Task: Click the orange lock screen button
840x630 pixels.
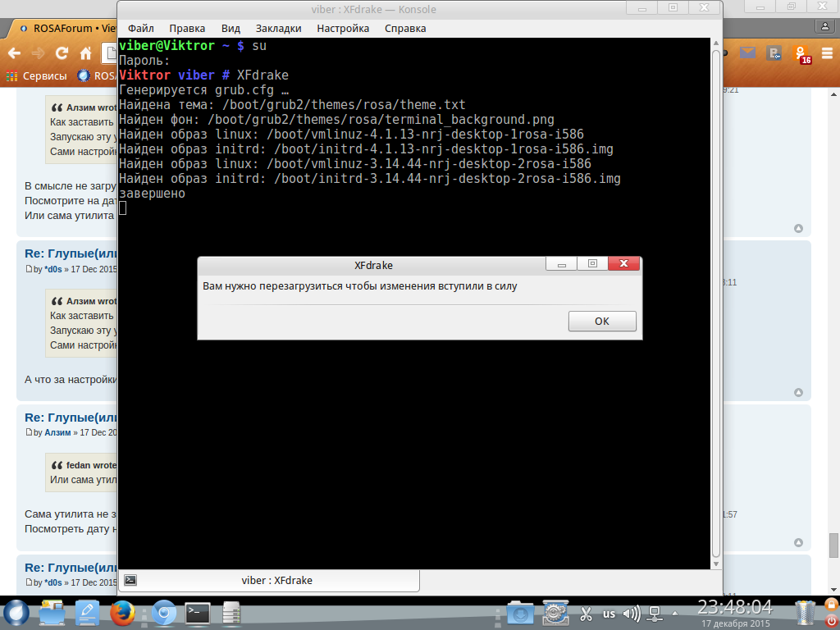Action: click(832, 605)
